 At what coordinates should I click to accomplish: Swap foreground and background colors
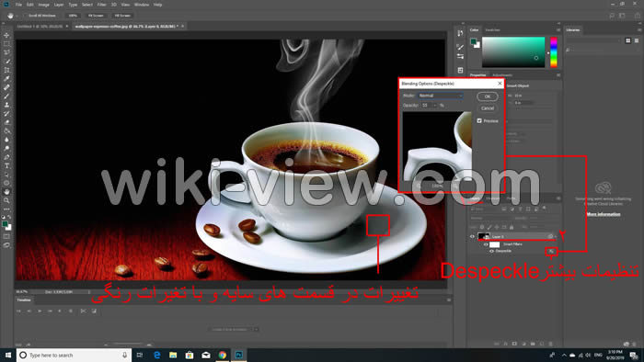9,217
